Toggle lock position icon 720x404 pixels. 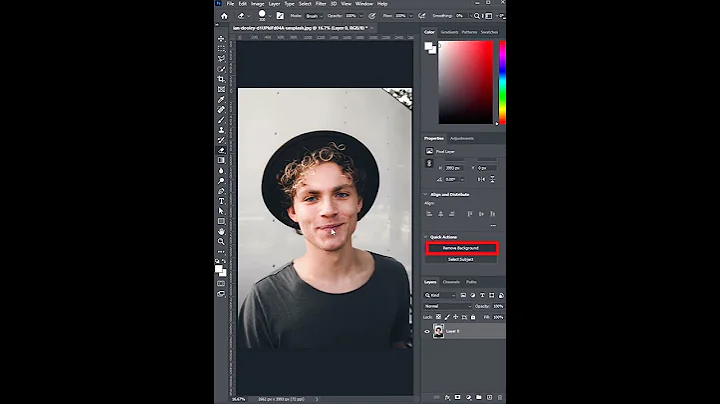[456, 317]
